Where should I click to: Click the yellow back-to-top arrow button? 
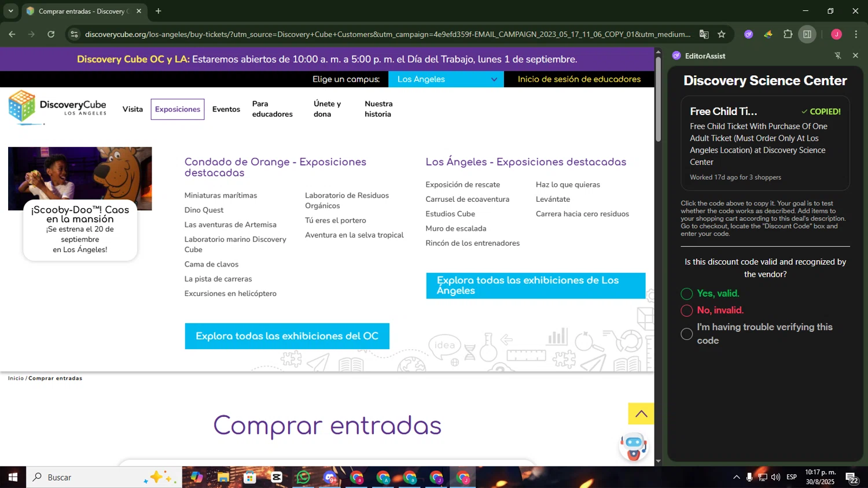coord(641,413)
